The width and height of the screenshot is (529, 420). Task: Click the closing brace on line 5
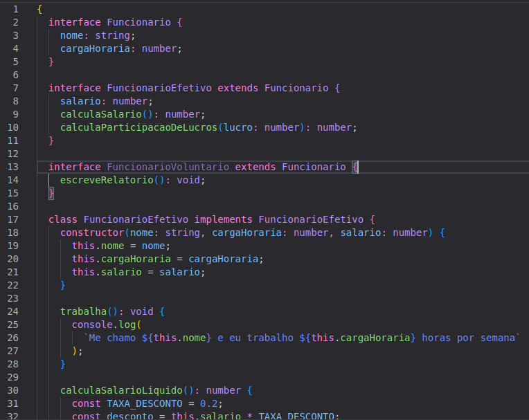[51, 62]
